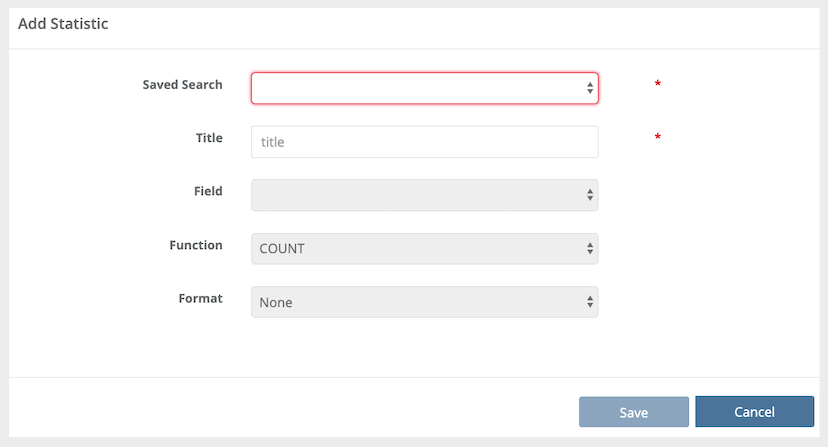Click the Field selector up-down arrows
The height and width of the screenshot is (447, 828).
(x=590, y=195)
